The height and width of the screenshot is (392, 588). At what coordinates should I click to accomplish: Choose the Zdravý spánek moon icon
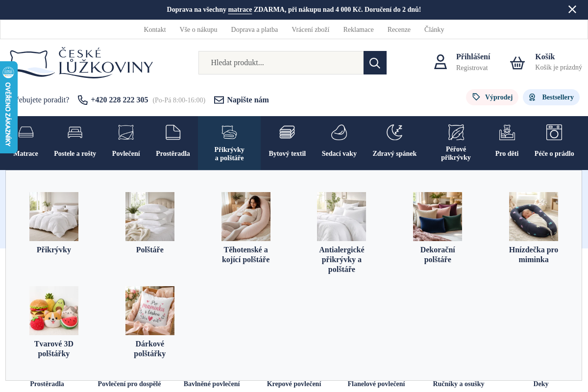(x=394, y=132)
